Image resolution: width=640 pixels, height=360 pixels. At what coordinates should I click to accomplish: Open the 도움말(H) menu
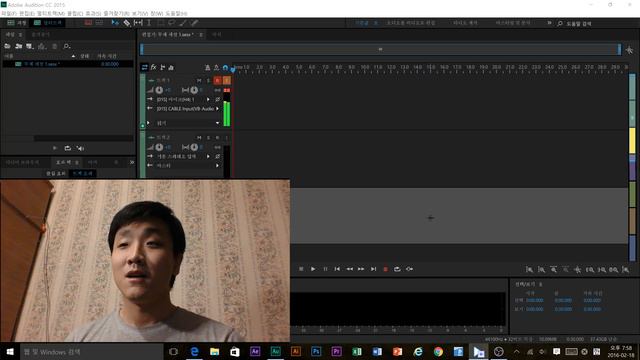(x=176, y=13)
